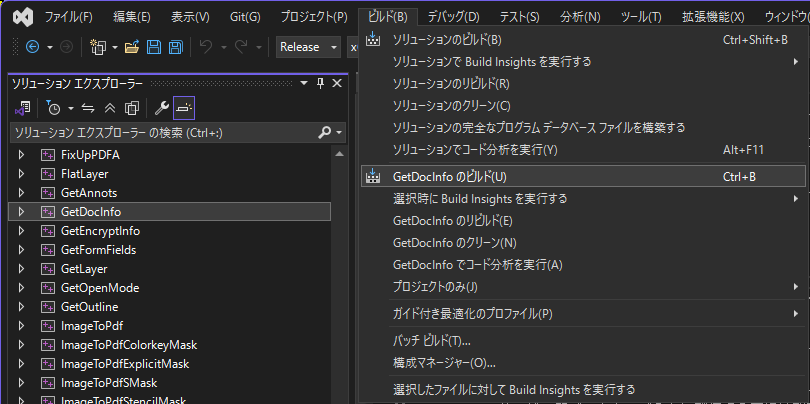Open the デバッグ(D) menu
The image size is (810, 404).
(x=453, y=17)
